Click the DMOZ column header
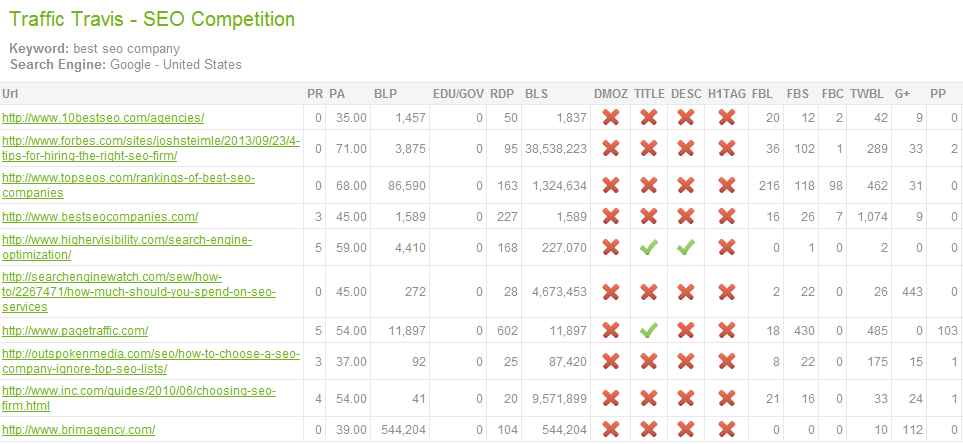This screenshot has height=444, width=963. click(611, 94)
